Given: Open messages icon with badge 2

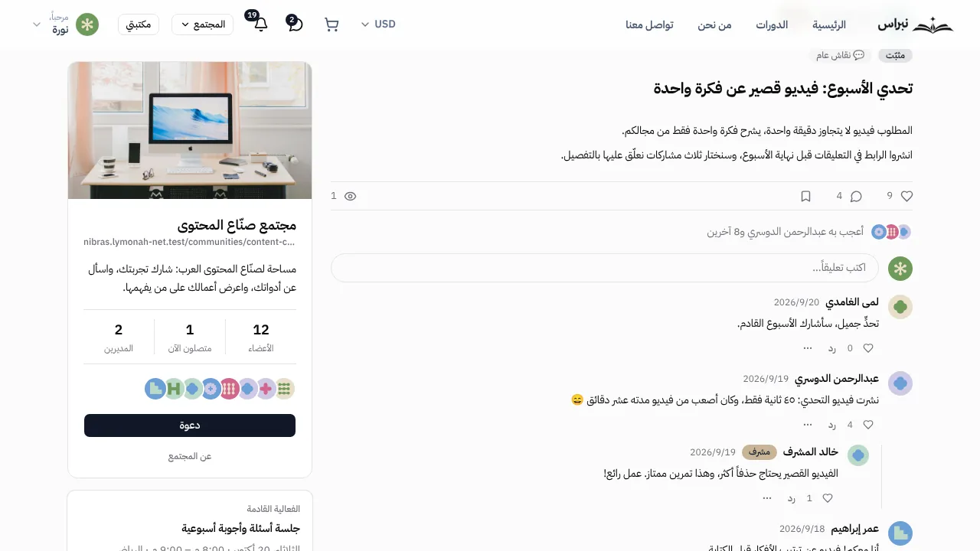Looking at the screenshot, I should (x=295, y=24).
